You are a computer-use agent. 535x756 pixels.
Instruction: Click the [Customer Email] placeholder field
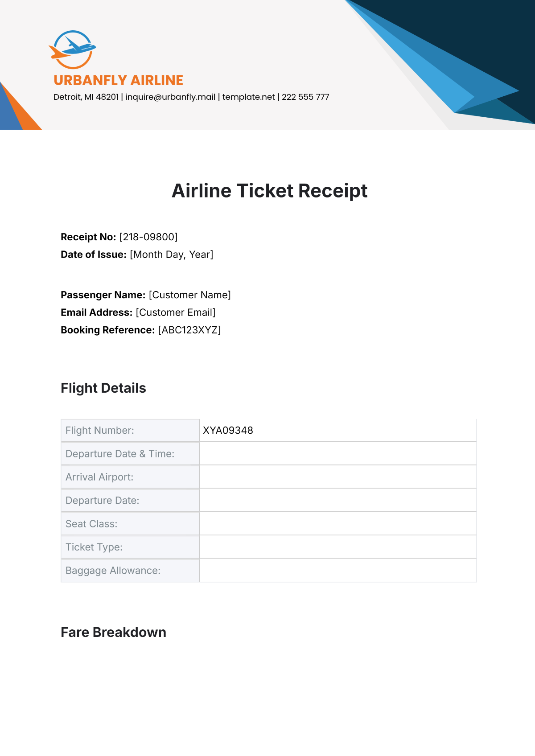[x=176, y=312]
